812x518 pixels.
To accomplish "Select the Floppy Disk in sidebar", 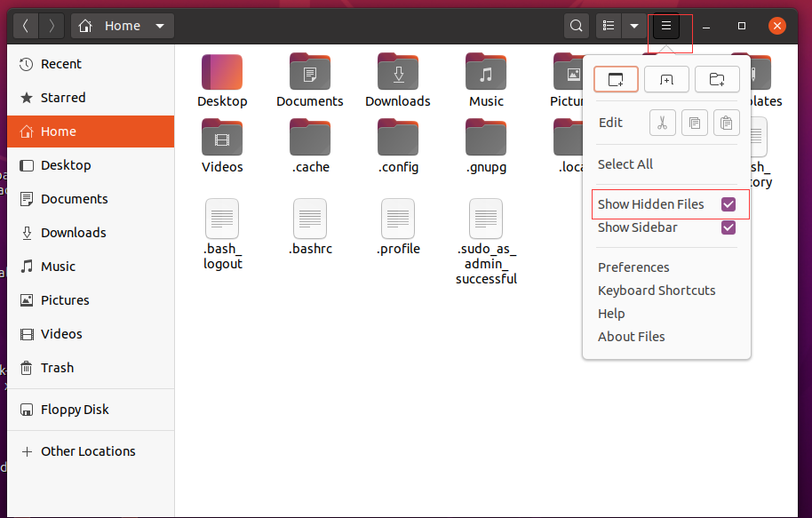I will tap(74, 410).
